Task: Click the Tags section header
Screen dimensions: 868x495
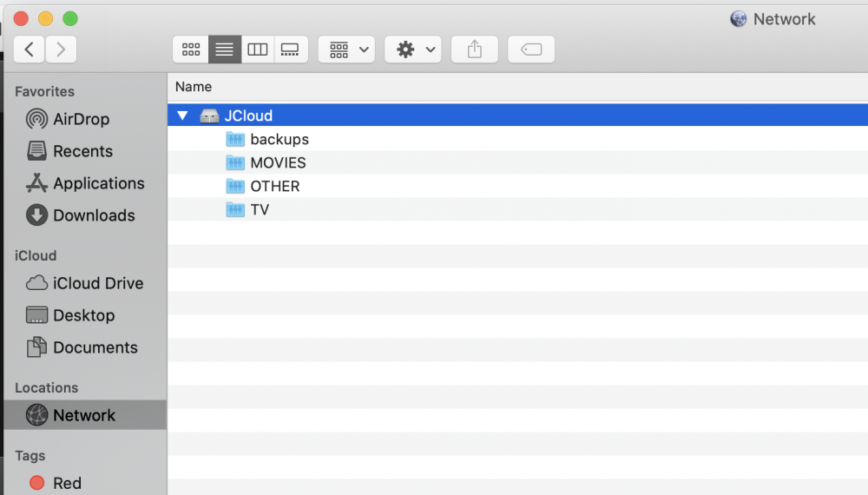Action: point(30,456)
